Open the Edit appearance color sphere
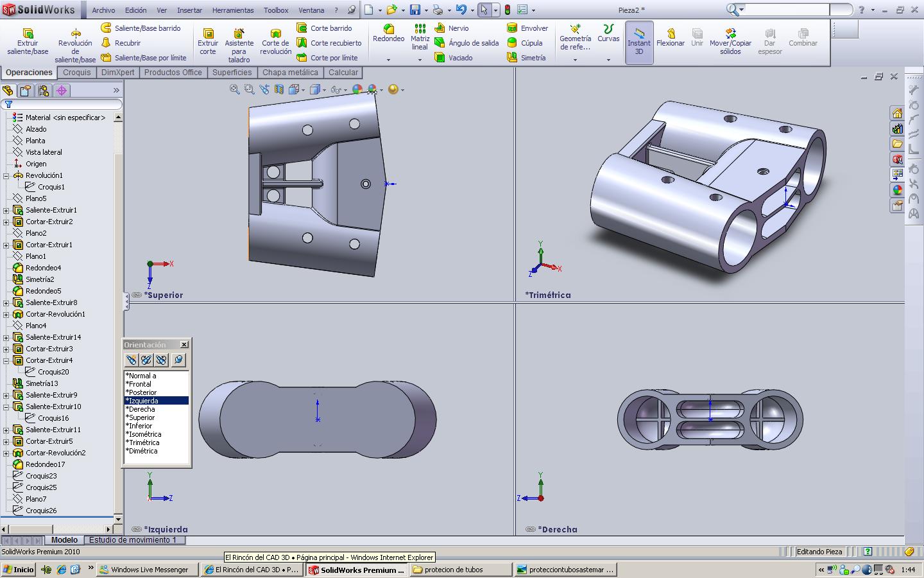The height and width of the screenshot is (578, 924). coord(357,90)
